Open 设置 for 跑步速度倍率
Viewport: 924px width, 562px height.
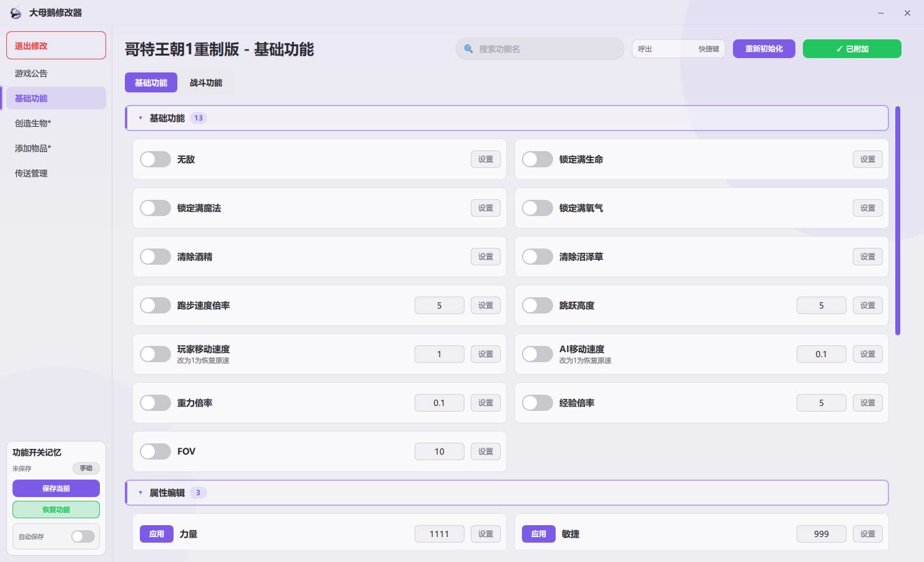486,305
